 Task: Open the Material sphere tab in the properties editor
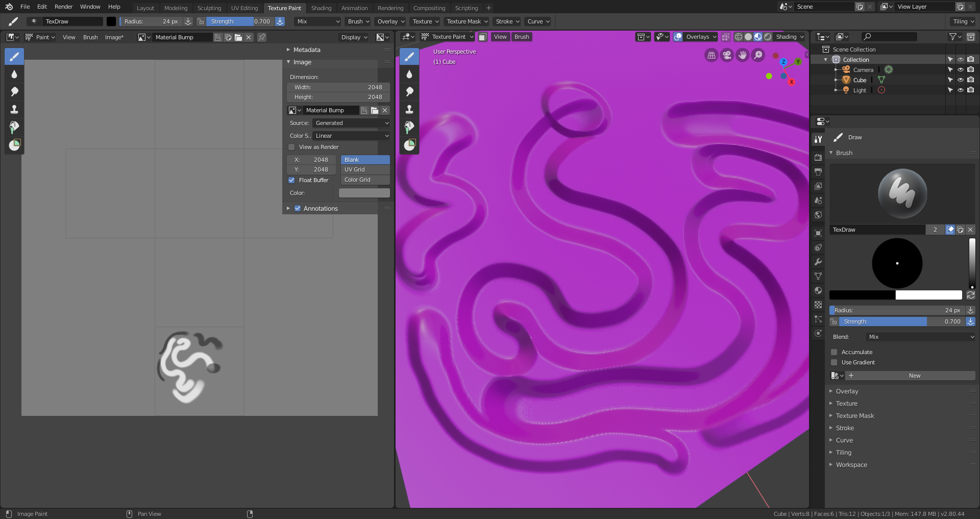click(818, 290)
